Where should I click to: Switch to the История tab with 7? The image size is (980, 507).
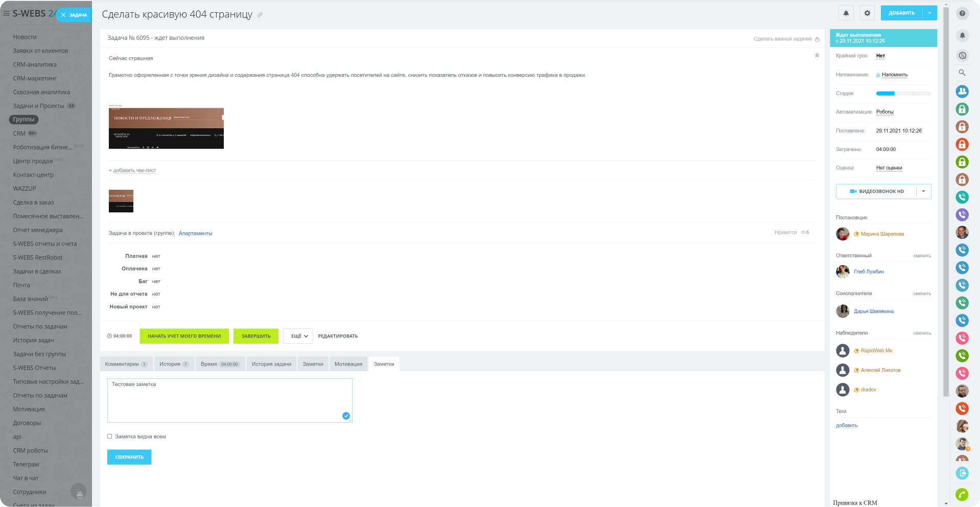click(x=174, y=364)
